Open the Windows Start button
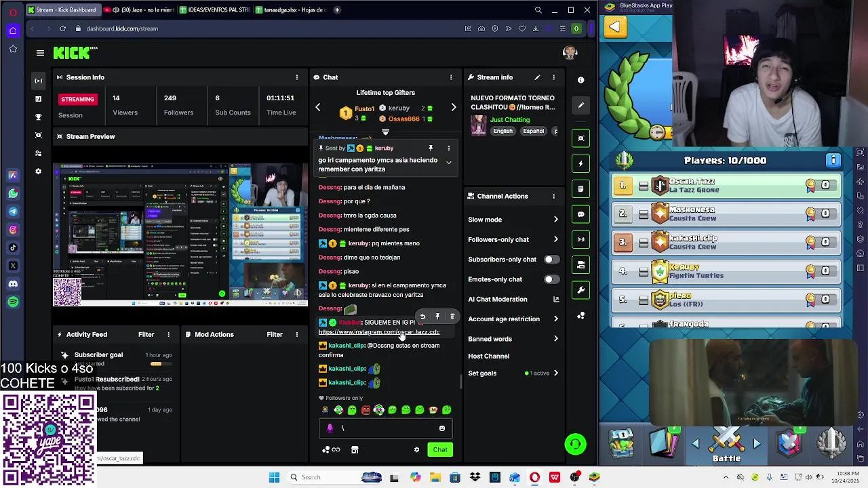Screen dimensions: 868x488 274,477
